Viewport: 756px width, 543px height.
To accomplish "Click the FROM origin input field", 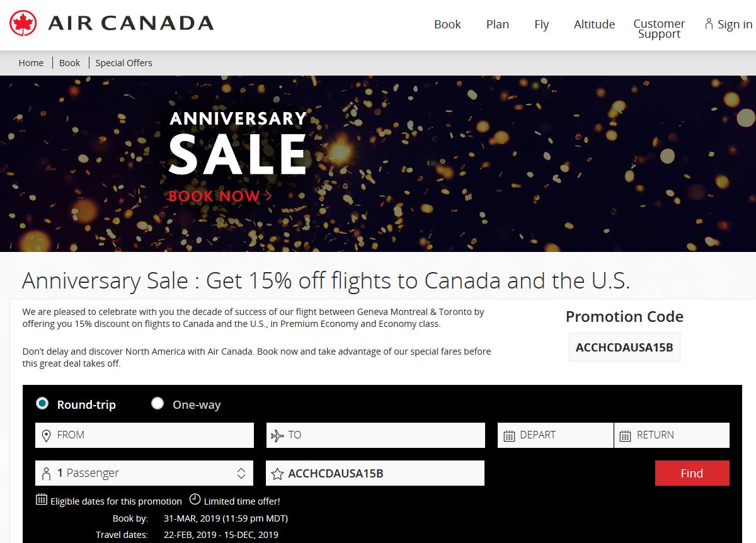I will tap(144, 435).
